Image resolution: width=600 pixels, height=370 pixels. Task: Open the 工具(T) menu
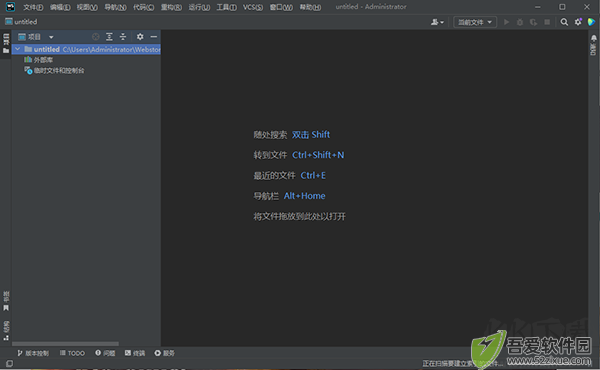click(227, 7)
